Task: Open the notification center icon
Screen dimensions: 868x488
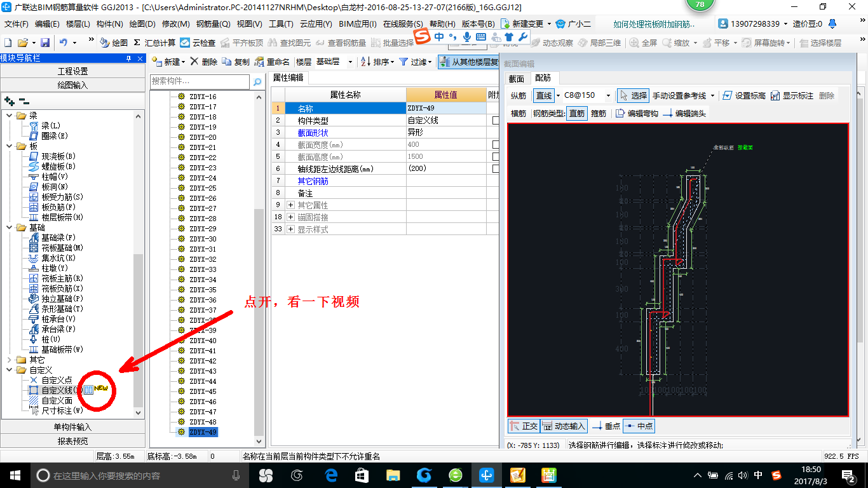Action: click(848, 475)
